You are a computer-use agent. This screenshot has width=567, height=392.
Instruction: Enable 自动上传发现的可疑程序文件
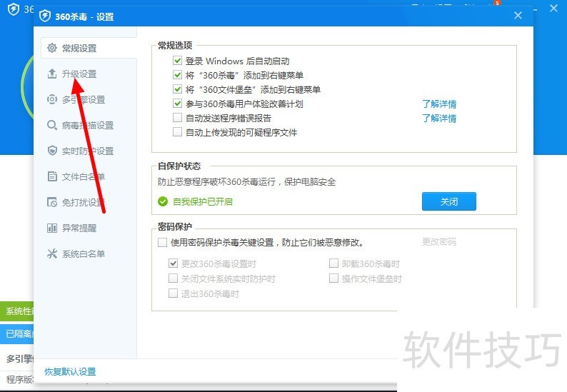pyautogui.click(x=177, y=131)
